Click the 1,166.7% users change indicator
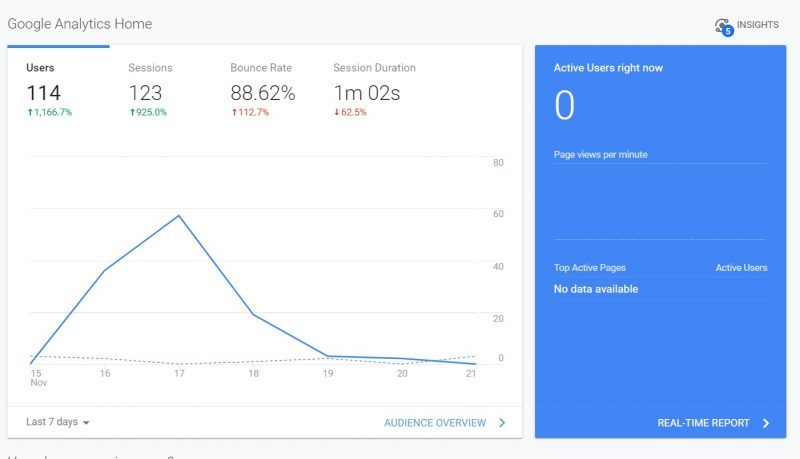Viewport: 800px width, 459px height. tap(49, 112)
